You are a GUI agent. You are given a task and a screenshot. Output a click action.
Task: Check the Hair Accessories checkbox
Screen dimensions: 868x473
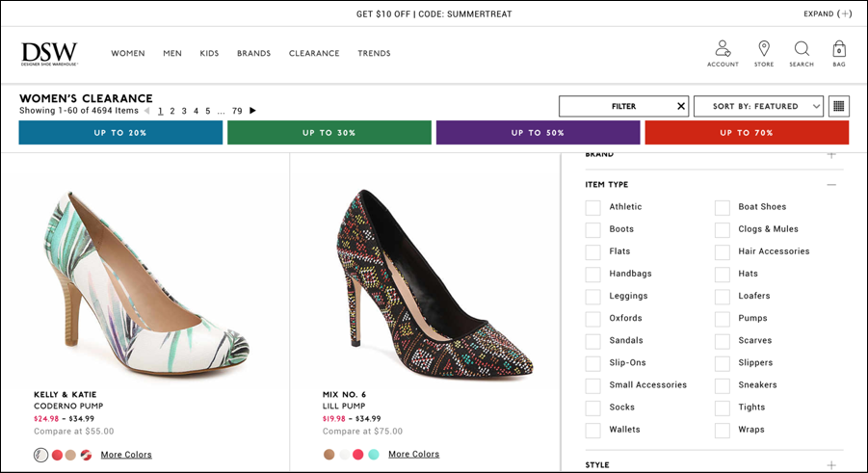click(x=722, y=251)
